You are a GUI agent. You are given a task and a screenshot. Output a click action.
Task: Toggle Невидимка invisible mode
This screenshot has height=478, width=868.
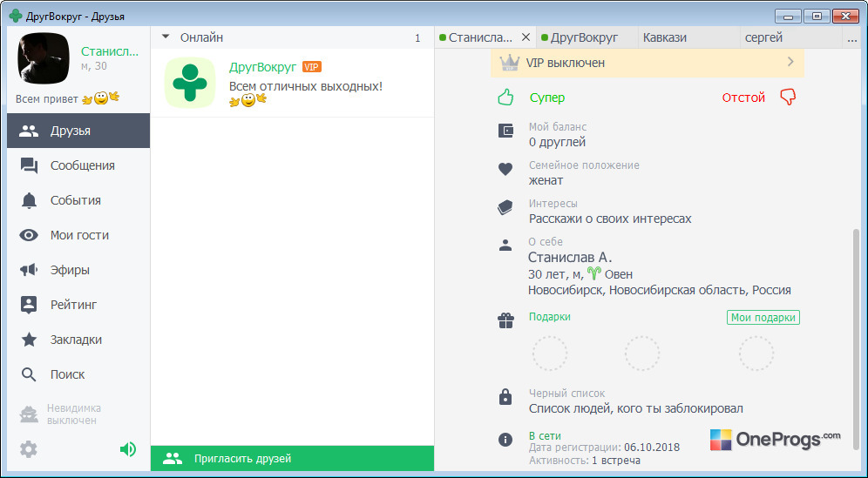tap(60, 414)
